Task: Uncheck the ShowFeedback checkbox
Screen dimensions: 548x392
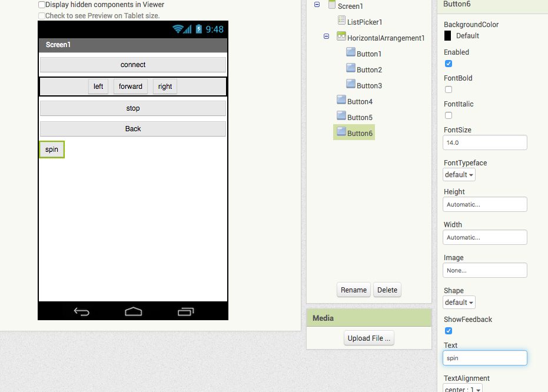Action: [449, 331]
